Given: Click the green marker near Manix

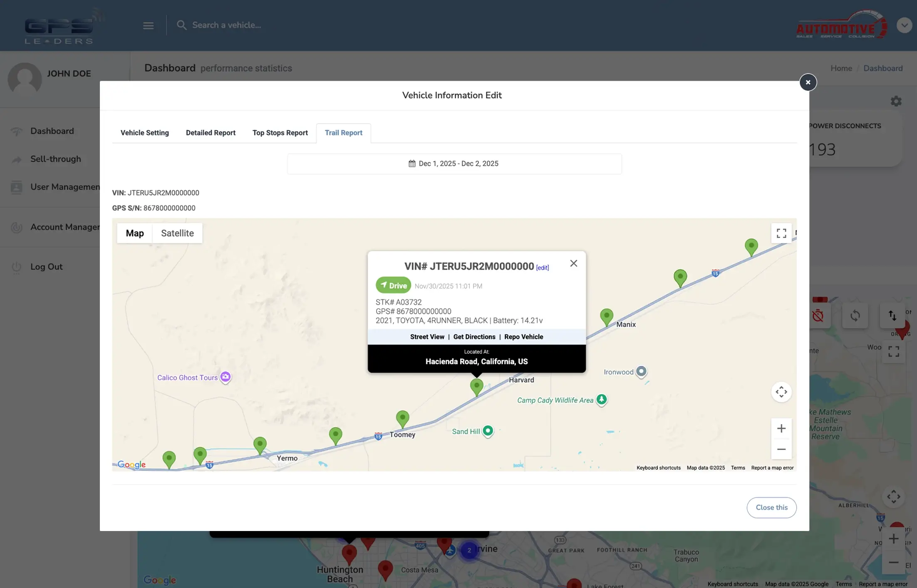Looking at the screenshot, I should click(606, 316).
